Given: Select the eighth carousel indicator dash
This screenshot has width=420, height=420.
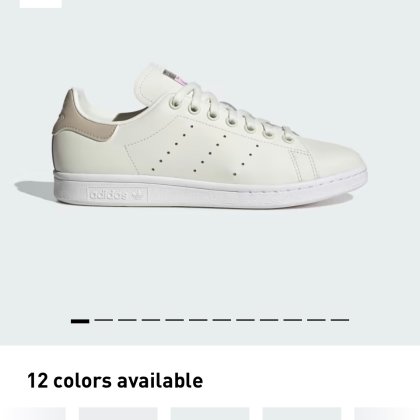Looking at the screenshot, I should tap(246, 320).
